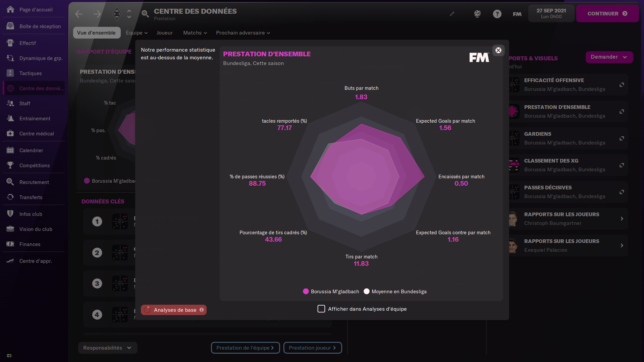Image resolution: width=644 pixels, height=362 pixels.
Task: Open Christoph Baumgartner player report
Action: pos(569,219)
